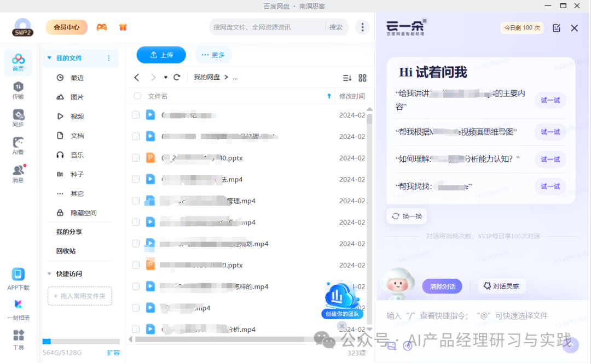Switch to grid view icon
591x364 pixels.
pos(362,78)
